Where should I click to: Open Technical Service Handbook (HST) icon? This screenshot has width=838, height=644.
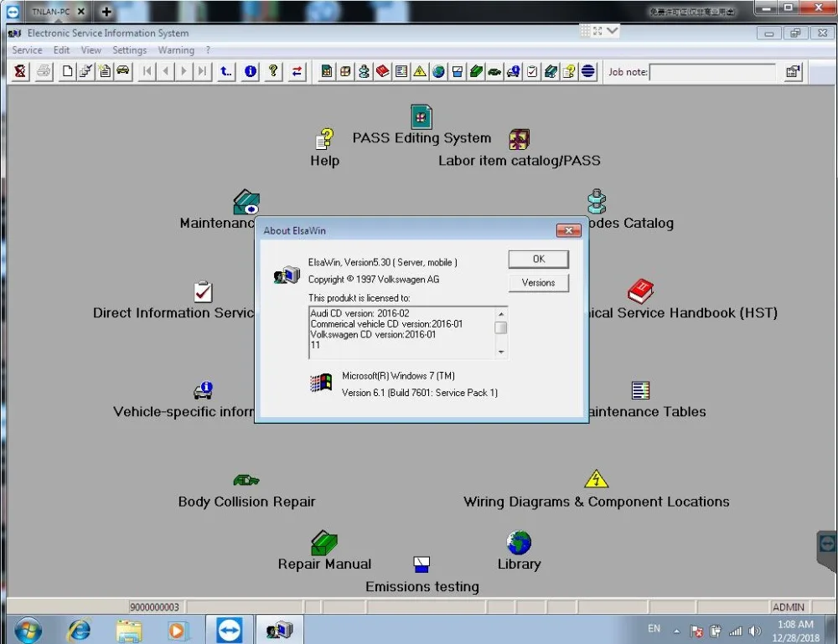(640, 291)
